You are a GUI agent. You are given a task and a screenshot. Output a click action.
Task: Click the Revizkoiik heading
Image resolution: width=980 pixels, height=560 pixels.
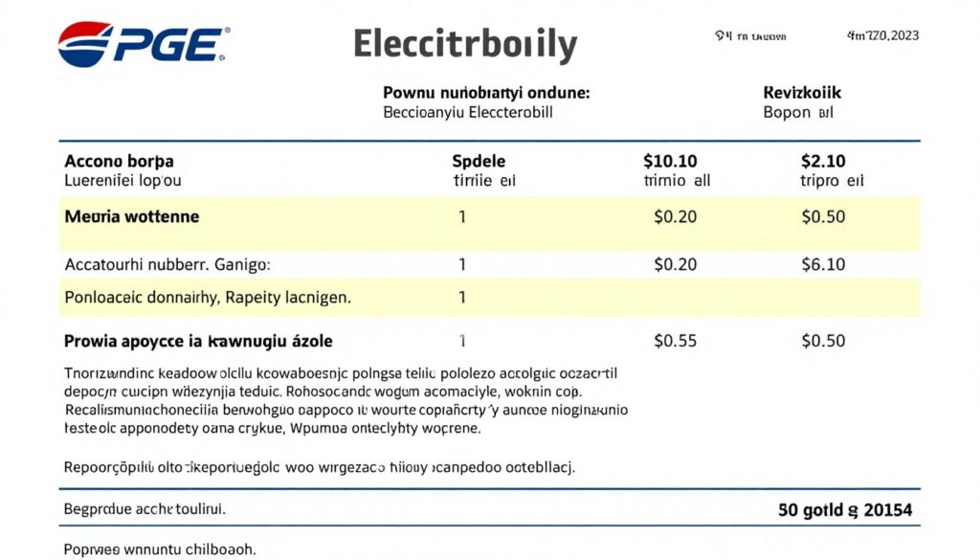tap(802, 93)
